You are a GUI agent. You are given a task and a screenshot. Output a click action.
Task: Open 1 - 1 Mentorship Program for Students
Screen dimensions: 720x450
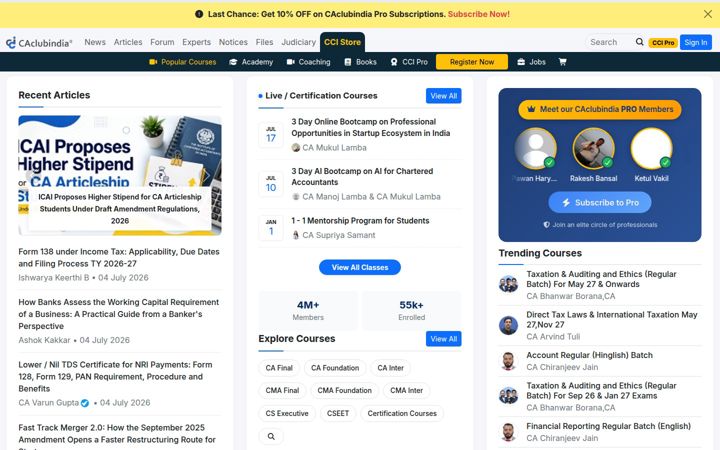(360, 221)
